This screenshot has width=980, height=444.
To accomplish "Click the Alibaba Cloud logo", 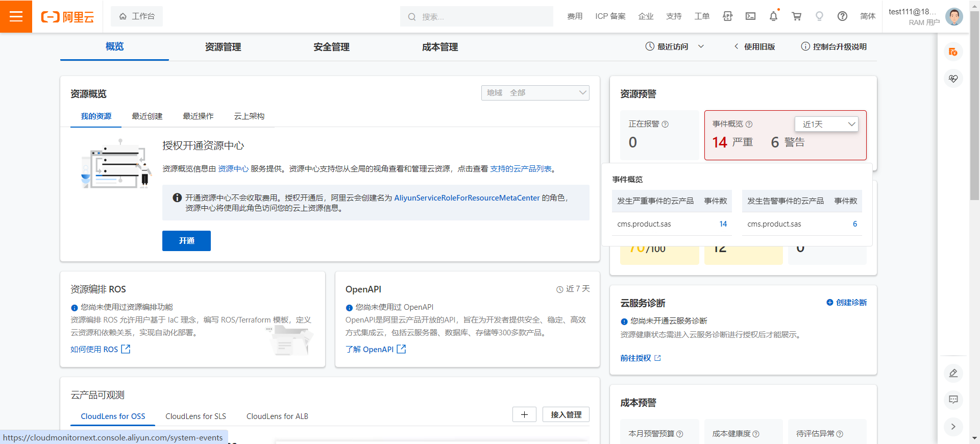I will (x=67, y=17).
